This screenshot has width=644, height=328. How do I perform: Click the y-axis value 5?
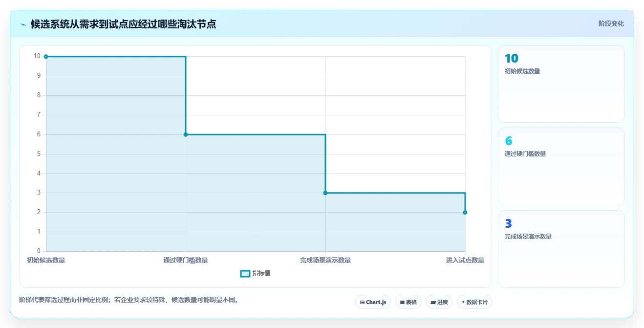coord(39,154)
